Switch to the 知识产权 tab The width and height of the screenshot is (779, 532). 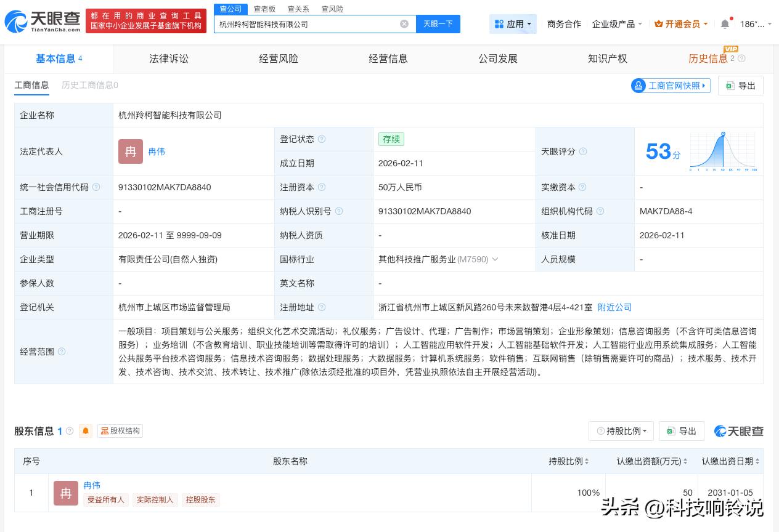607,58
